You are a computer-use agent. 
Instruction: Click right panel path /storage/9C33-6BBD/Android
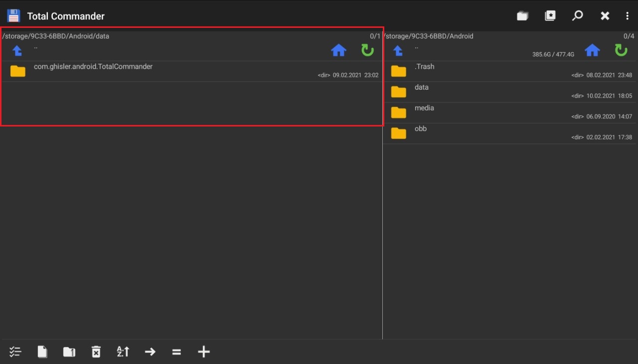(428, 36)
